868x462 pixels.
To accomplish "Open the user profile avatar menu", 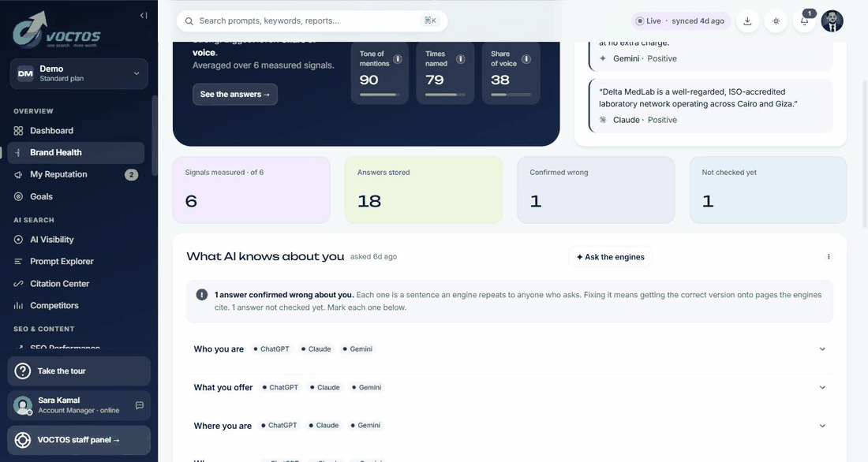I will click(x=832, y=21).
